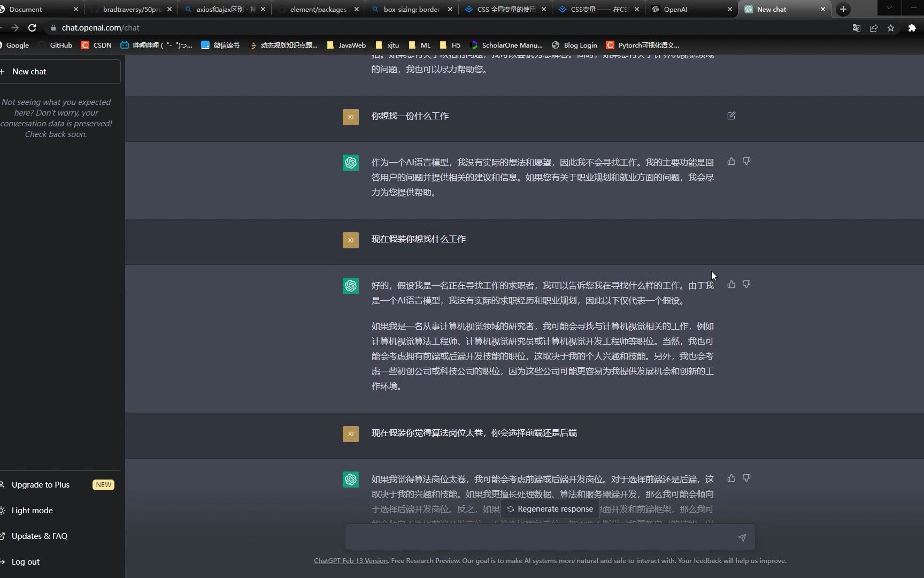Image resolution: width=924 pixels, height=578 pixels.
Task: Open the 动态规划知识点 bookmark
Action: point(283,45)
